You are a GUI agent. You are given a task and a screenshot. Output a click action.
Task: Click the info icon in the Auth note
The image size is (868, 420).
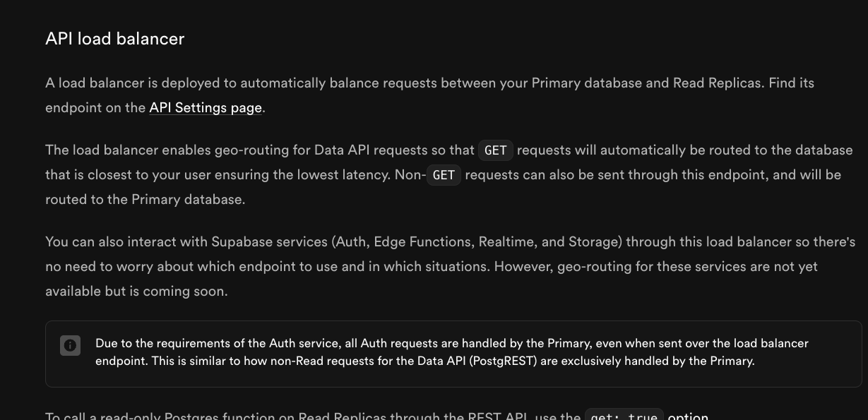tap(70, 346)
